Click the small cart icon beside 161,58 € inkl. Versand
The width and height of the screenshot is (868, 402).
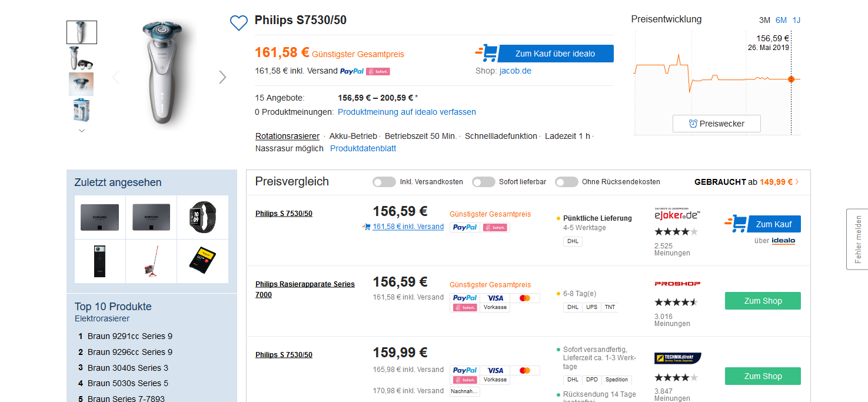[x=367, y=227]
